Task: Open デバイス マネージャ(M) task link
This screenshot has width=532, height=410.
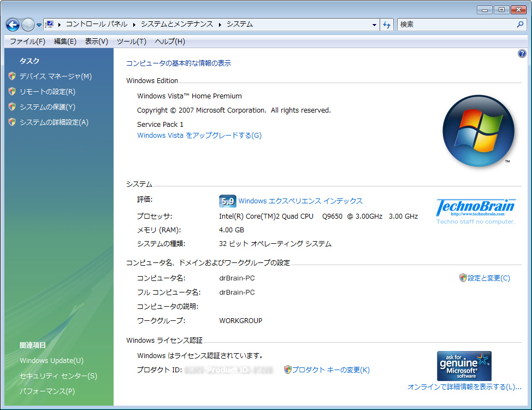Action: [x=56, y=77]
